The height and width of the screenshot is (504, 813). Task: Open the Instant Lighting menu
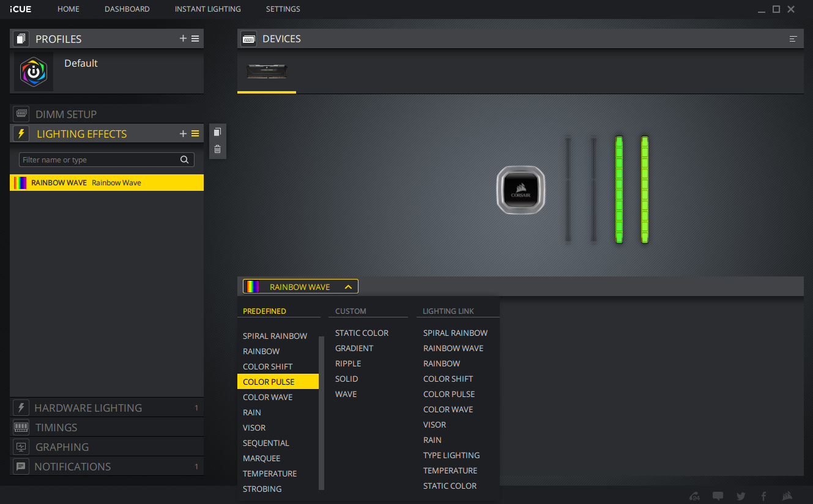pyautogui.click(x=207, y=9)
